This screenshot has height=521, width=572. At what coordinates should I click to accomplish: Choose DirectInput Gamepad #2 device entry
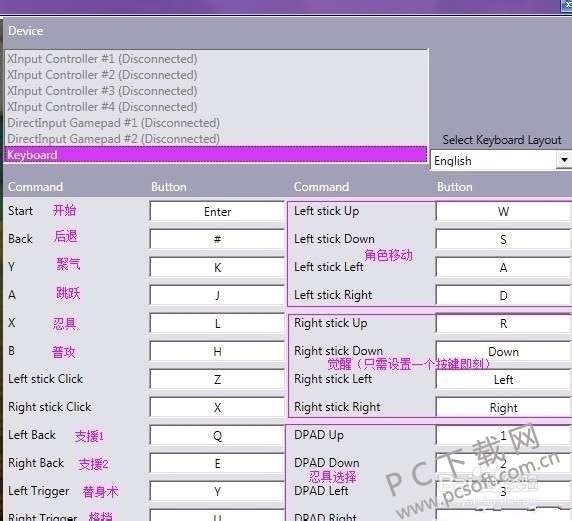click(216, 139)
